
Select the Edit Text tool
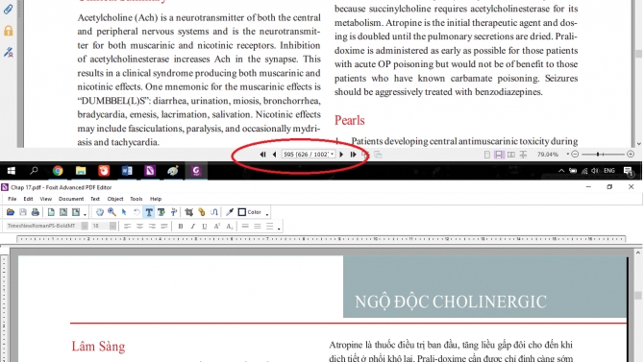click(149, 212)
